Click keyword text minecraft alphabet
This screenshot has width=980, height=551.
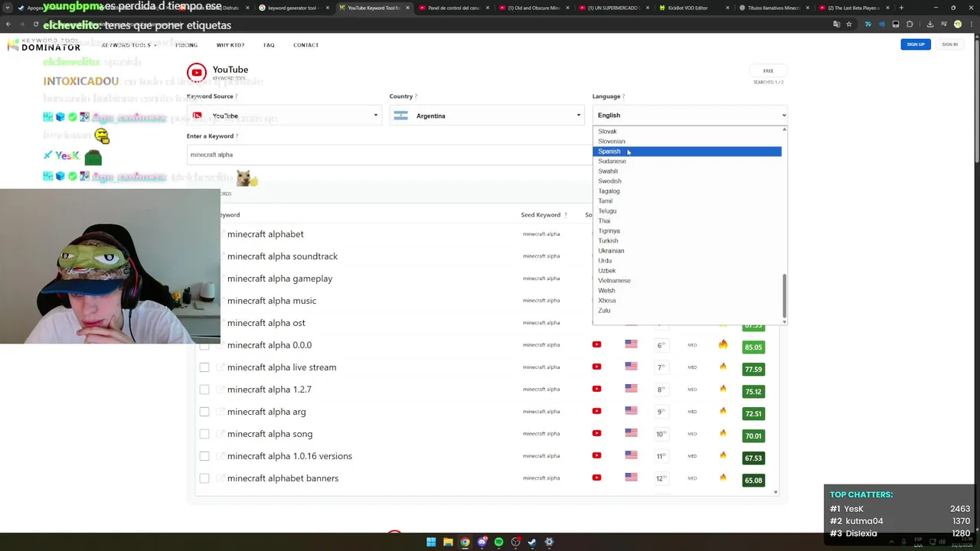265,234
